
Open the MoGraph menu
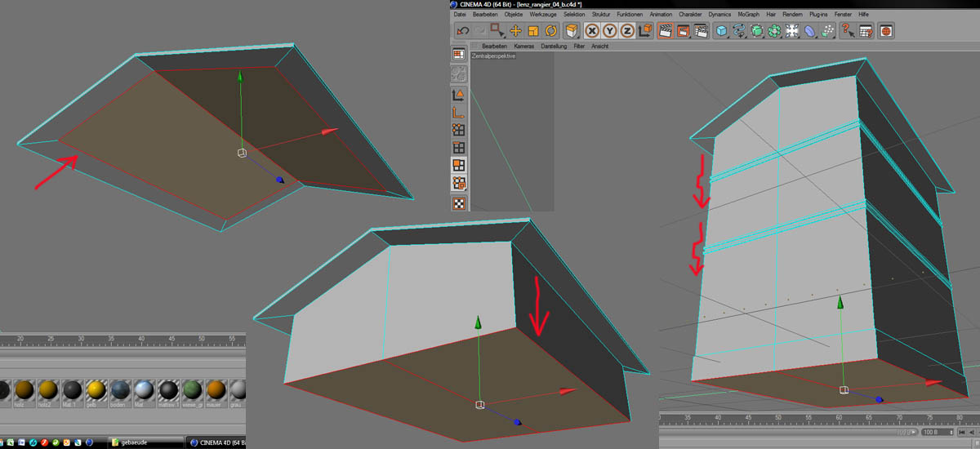[748, 15]
